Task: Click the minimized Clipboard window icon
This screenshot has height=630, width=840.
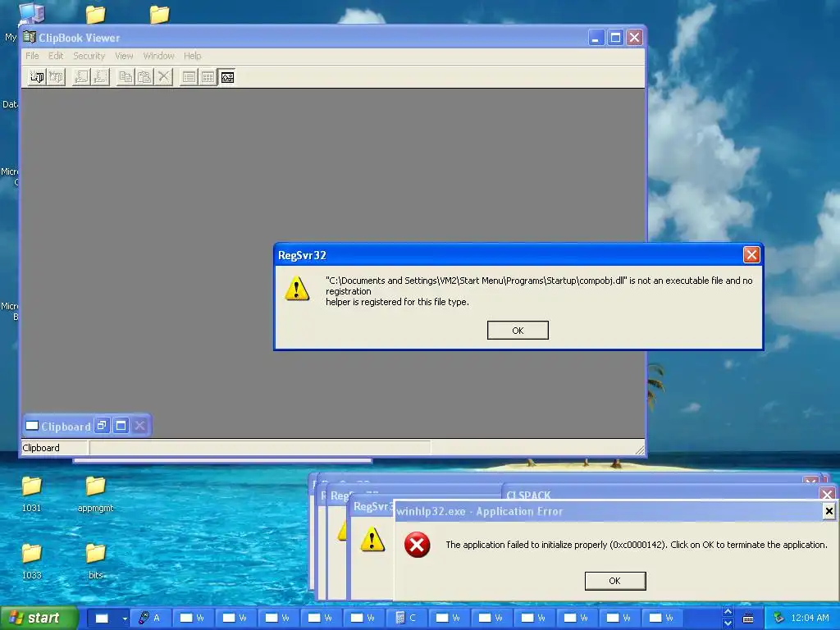Action: [32, 426]
